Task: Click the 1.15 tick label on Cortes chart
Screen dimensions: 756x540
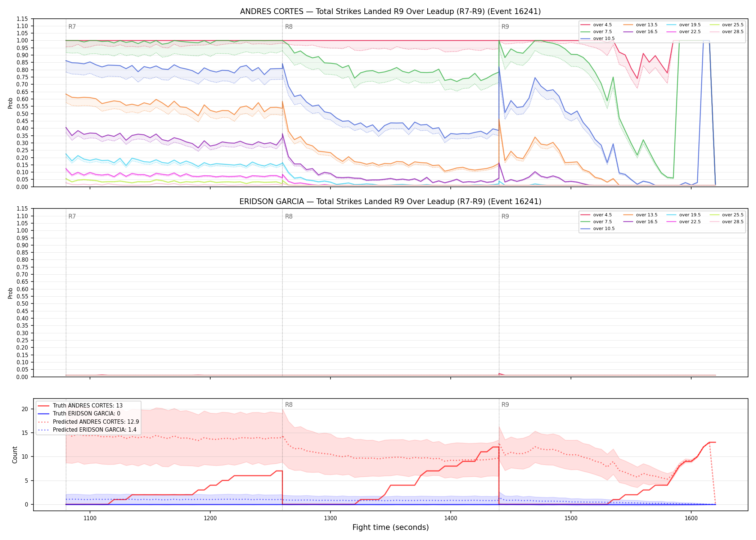Action: tap(22, 19)
